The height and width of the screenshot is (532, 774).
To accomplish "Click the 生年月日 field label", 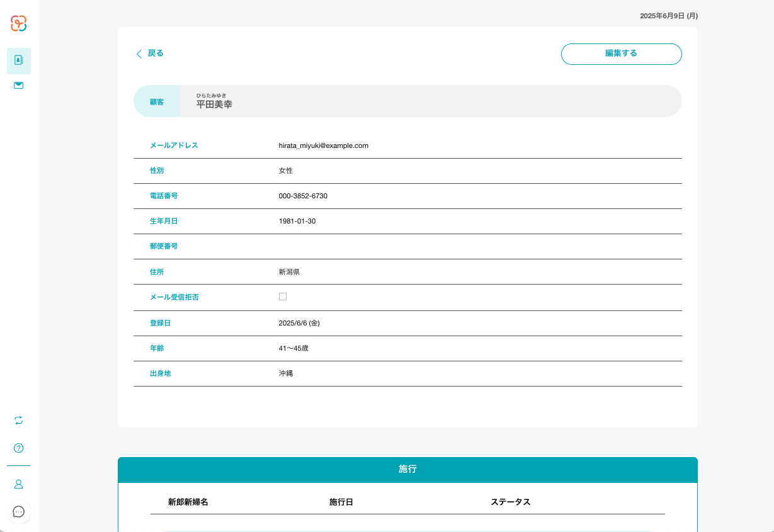I will point(164,221).
